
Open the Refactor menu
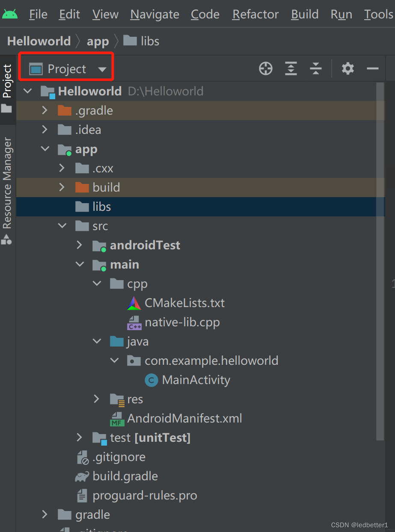point(255,14)
